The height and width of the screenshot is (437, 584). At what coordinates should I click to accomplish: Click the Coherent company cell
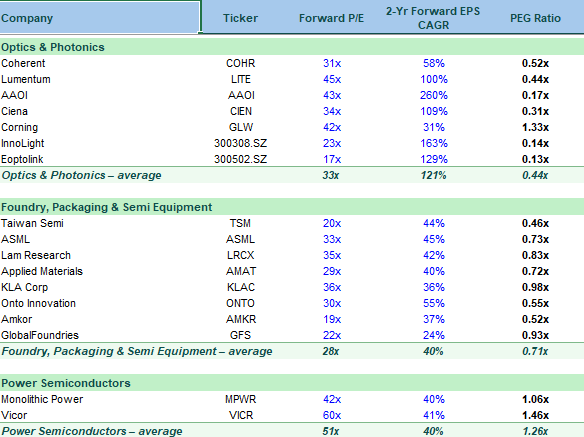click(x=23, y=63)
